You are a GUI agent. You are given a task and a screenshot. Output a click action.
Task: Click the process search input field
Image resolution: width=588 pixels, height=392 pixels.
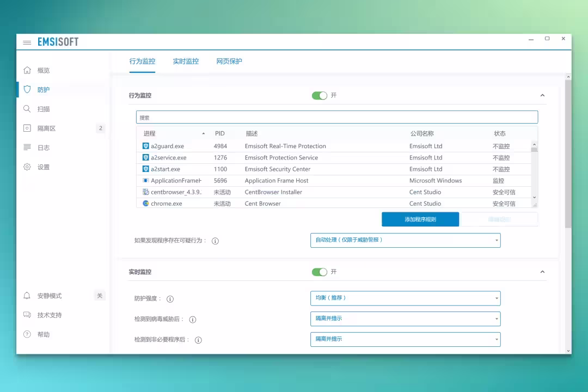[337, 117]
